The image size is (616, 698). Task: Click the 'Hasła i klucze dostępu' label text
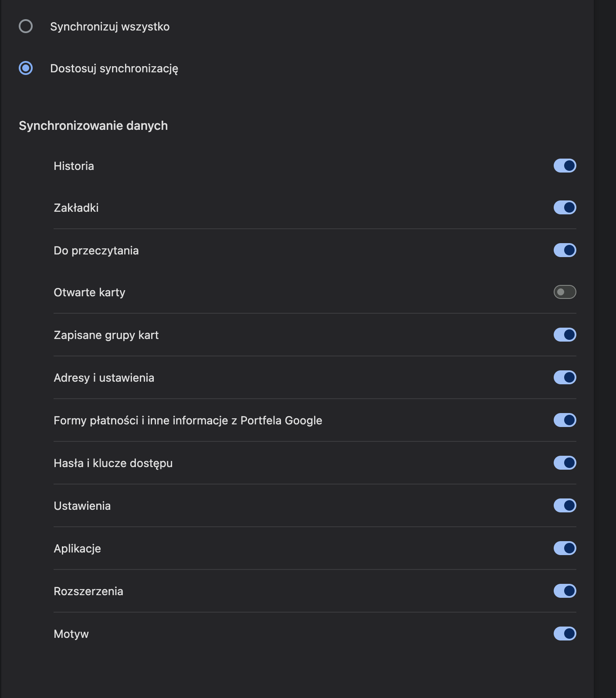click(113, 464)
